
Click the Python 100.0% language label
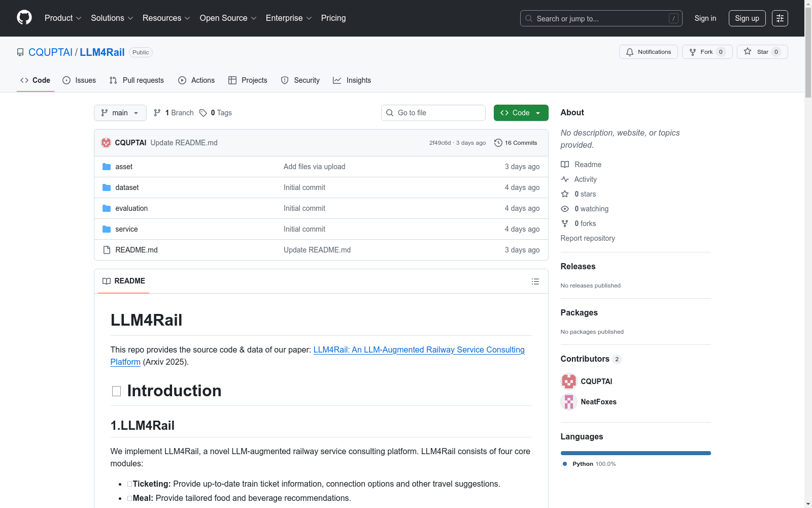[x=589, y=464]
